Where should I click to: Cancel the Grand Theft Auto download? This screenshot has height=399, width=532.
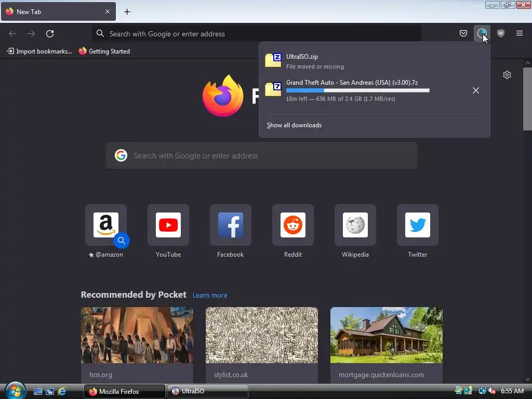click(476, 90)
